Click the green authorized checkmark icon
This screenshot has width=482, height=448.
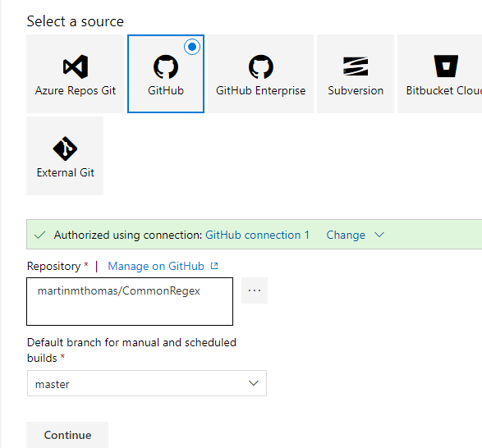pos(40,235)
